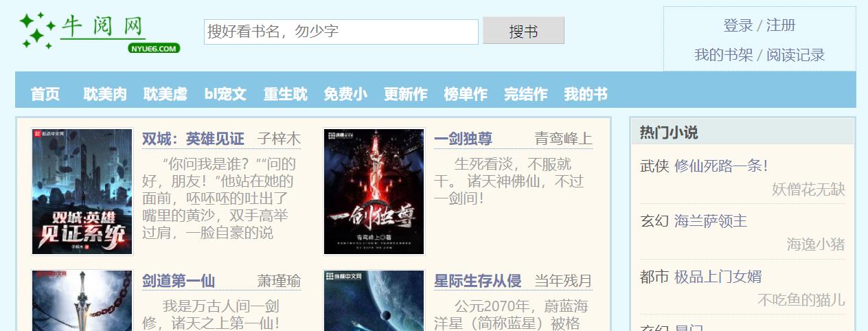Open the 榜单作 navigation item
Viewport: 868px width, 331px height.
coord(466,94)
